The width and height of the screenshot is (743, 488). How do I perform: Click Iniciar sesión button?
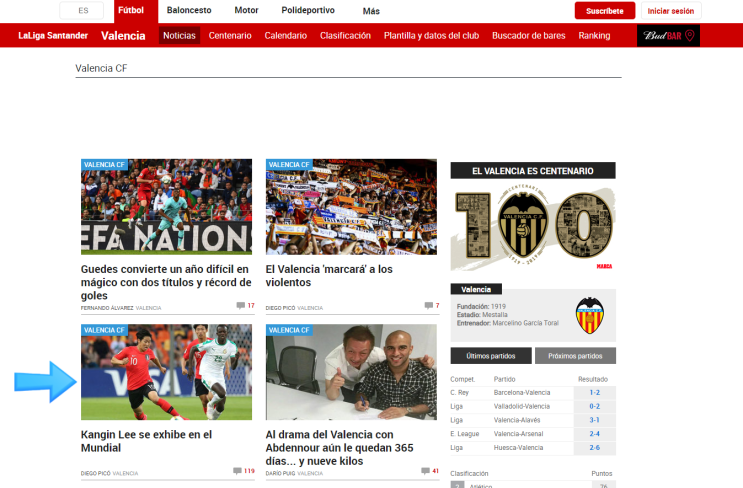671,11
